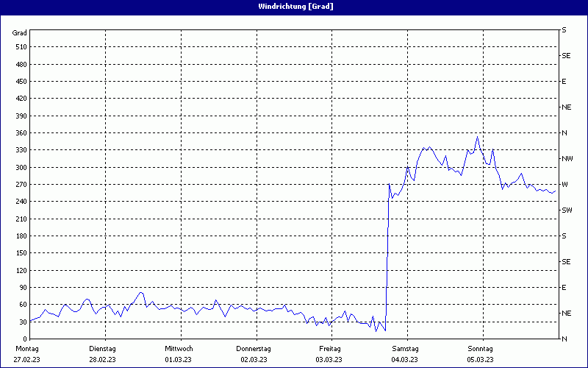The image size is (588, 368).
Task: Select the '480' y-axis value
Action: (x=21, y=64)
